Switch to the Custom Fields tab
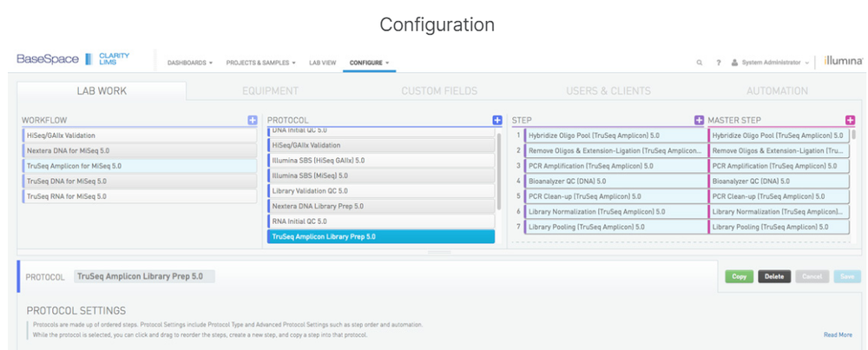 click(439, 91)
